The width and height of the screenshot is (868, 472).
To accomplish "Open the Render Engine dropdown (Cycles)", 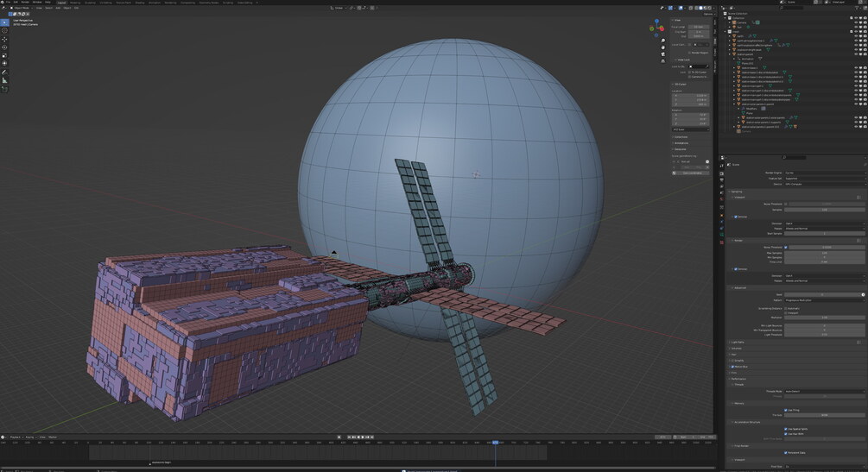I will pyautogui.click(x=824, y=173).
